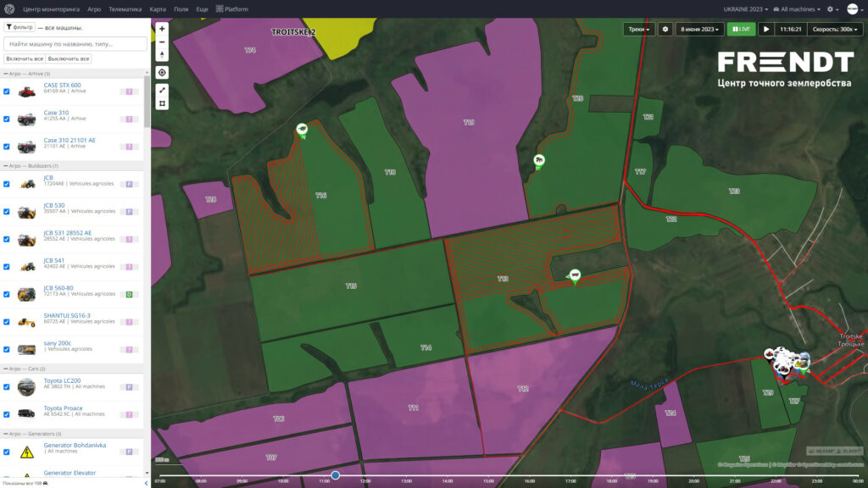This screenshot has width=868, height=488.
Task: Click machine marker on field T16
Action: pyautogui.click(x=302, y=130)
